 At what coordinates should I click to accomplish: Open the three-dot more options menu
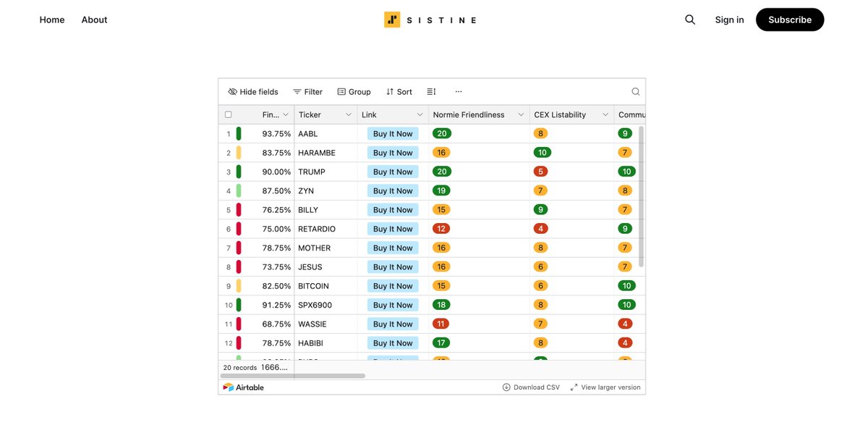coord(459,92)
